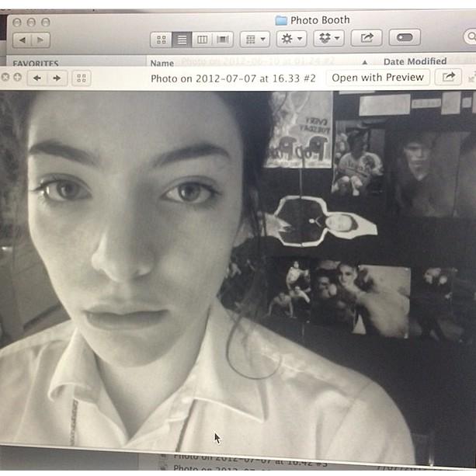Viewport: 476px width, 476px height.
Task: Toggle sort order arrow in Name column
Action: [x=365, y=62]
